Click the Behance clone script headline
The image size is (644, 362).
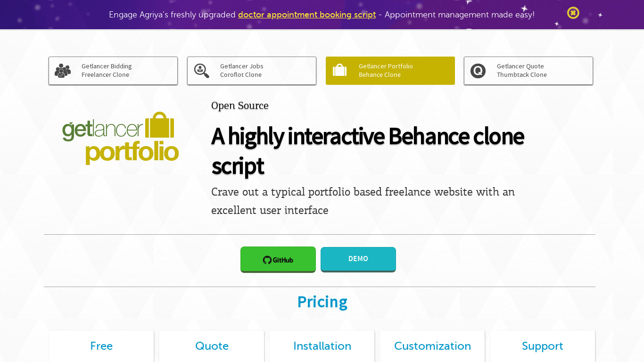pyautogui.click(x=368, y=151)
